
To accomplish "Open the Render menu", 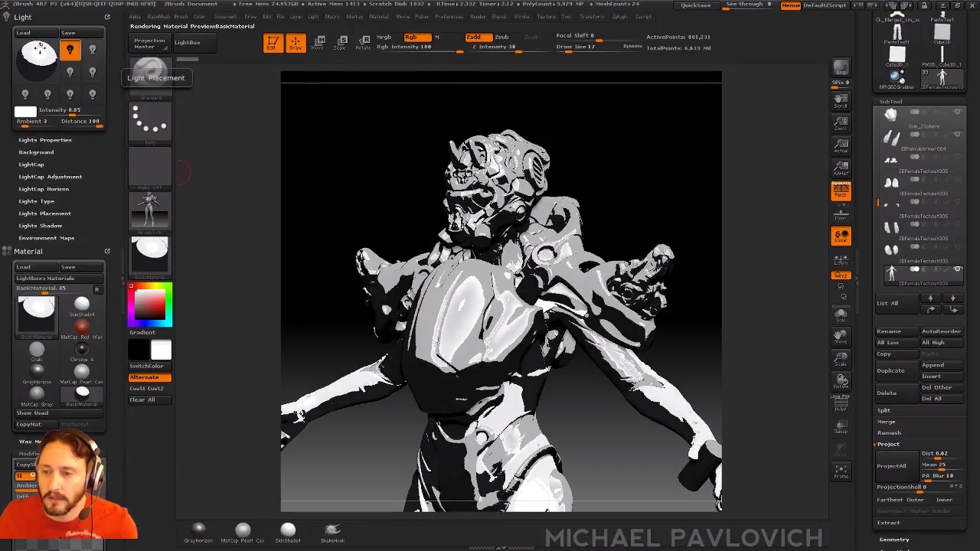I will point(478,16).
